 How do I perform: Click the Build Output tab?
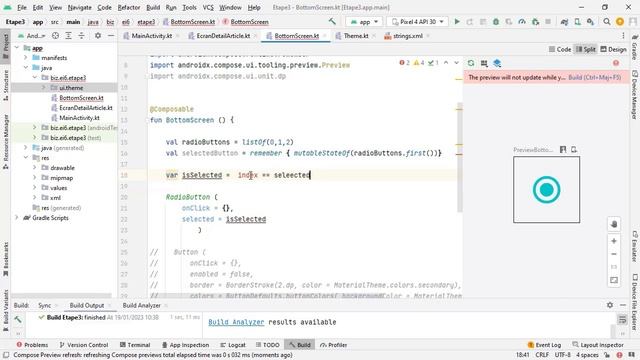[x=87, y=305]
